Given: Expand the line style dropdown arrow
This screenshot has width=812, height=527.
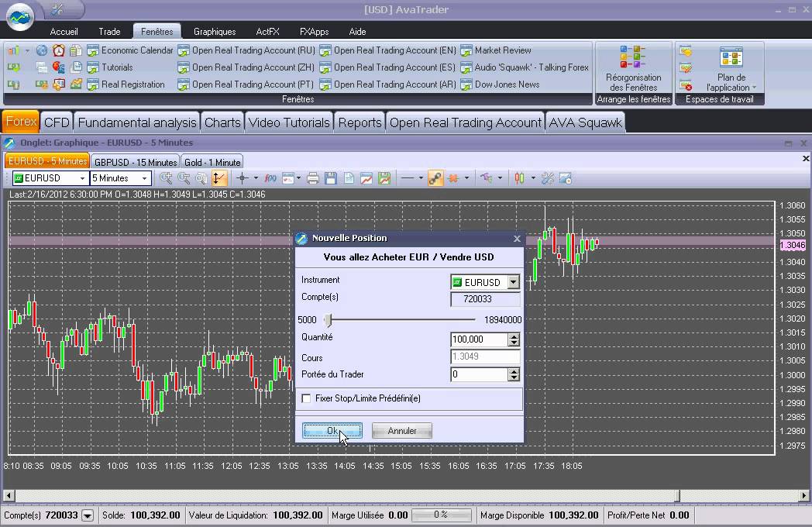Looking at the screenshot, I should pos(421,178).
